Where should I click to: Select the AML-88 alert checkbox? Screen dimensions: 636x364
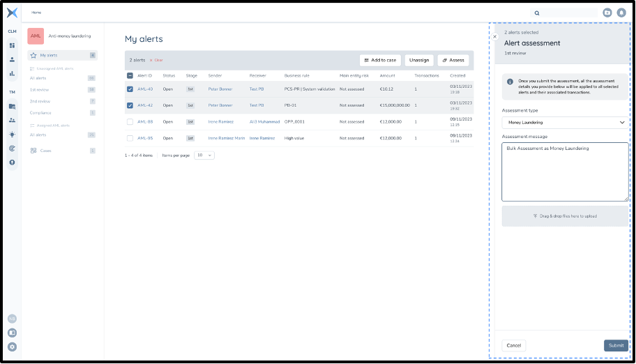pyautogui.click(x=130, y=121)
